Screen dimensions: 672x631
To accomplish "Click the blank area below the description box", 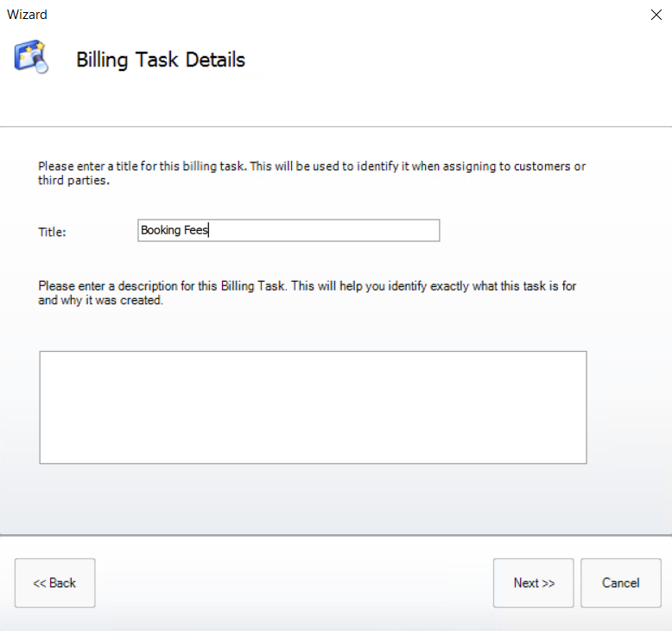I will click(x=313, y=497).
